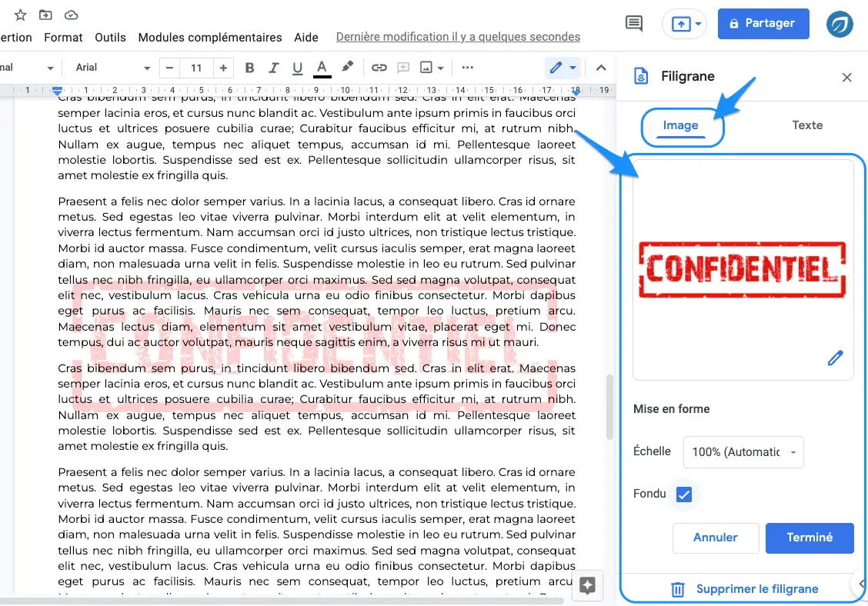This screenshot has height=606, width=868.
Task: Click the present-to-meeting icon button
Action: point(680,24)
